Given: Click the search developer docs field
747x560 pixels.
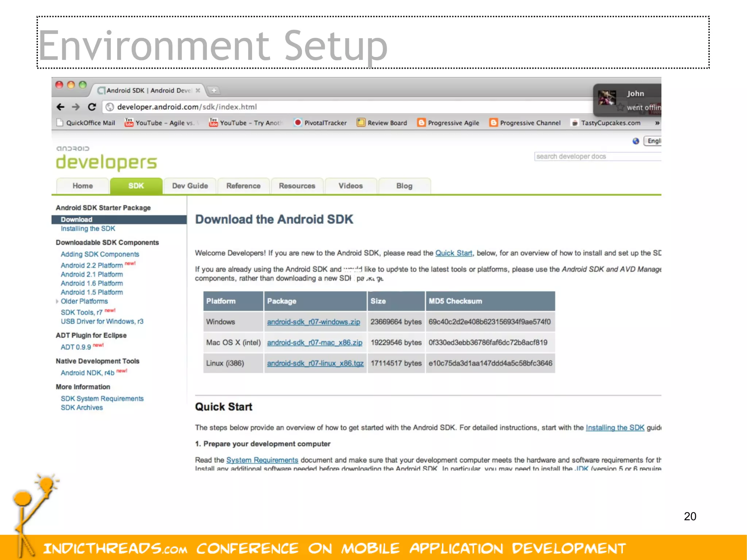Looking at the screenshot, I should click(x=598, y=157).
